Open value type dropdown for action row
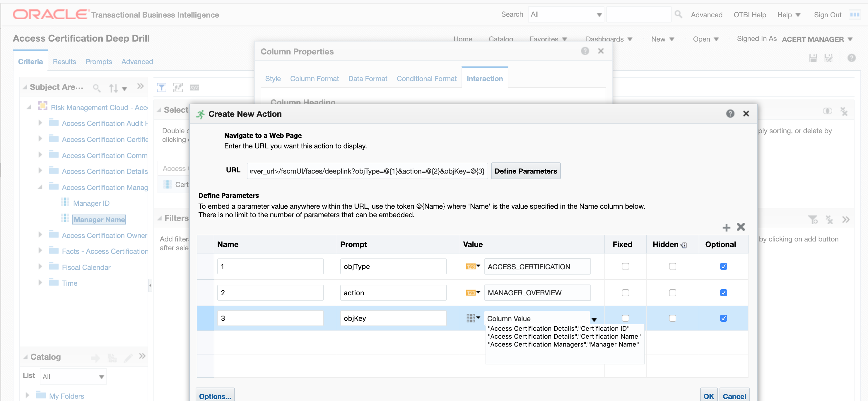 tap(473, 293)
